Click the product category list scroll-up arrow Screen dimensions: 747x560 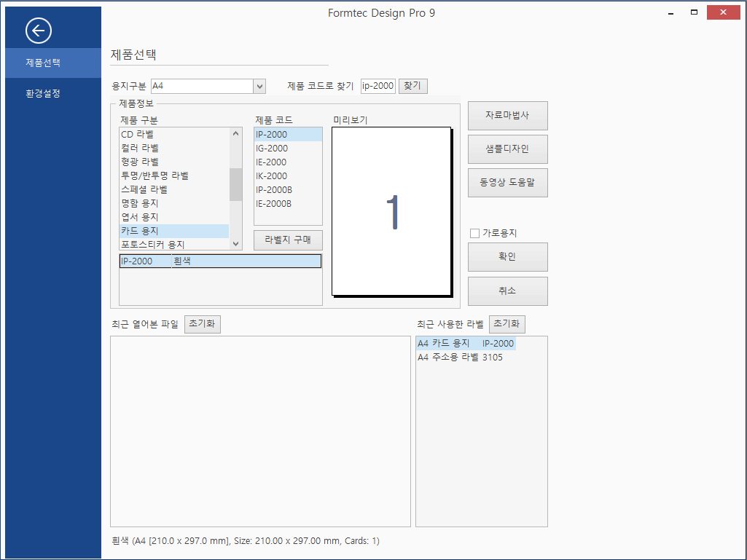click(236, 134)
